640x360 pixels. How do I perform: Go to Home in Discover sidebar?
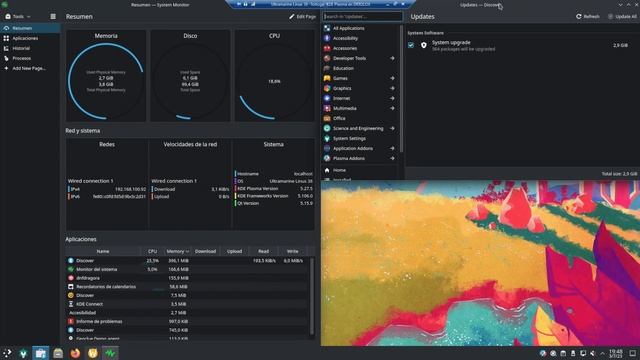360,170
